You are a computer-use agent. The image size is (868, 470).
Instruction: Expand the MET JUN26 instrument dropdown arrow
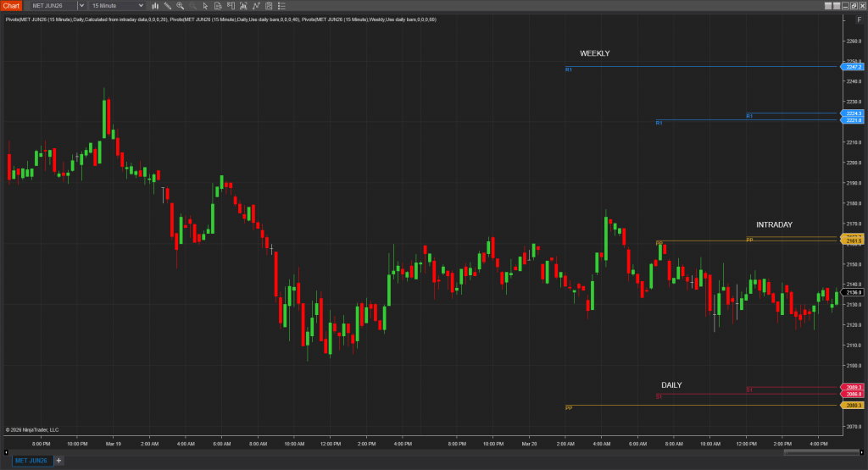point(81,6)
